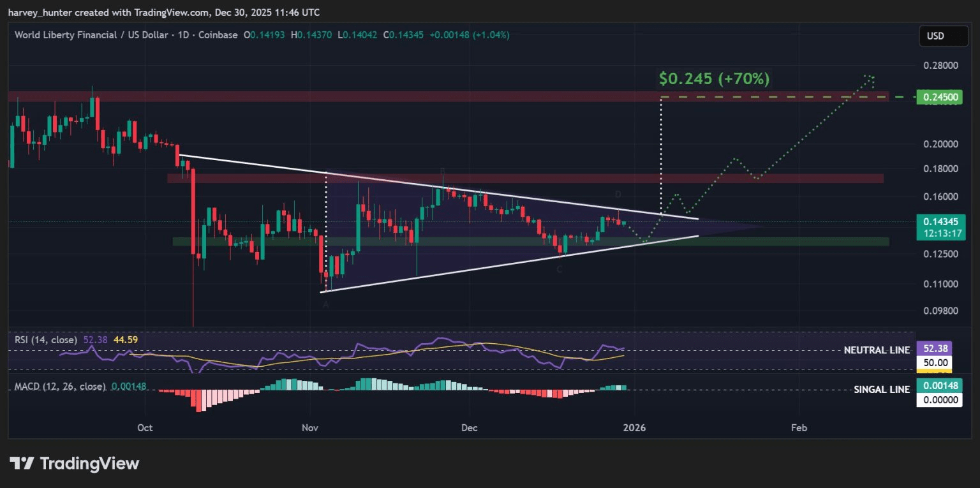980x488 pixels.
Task: Click the high value H0.14370
Action: click(312, 35)
